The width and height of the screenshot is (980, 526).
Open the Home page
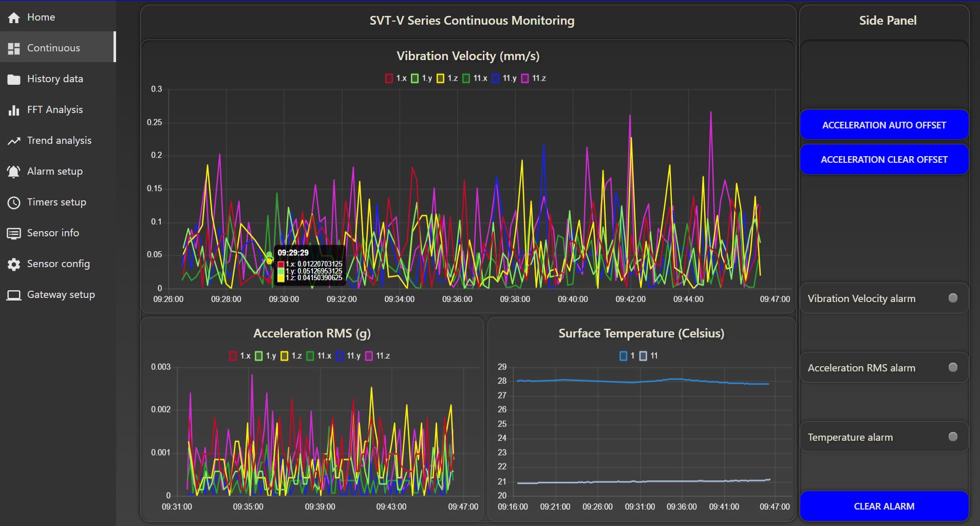(x=58, y=17)
